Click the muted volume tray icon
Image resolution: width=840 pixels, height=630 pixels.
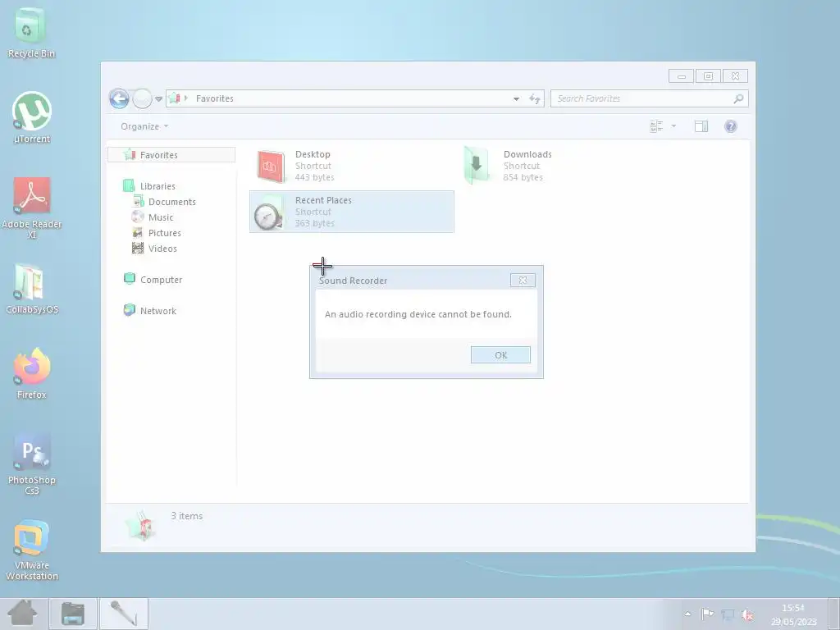[x=746, y=614]
